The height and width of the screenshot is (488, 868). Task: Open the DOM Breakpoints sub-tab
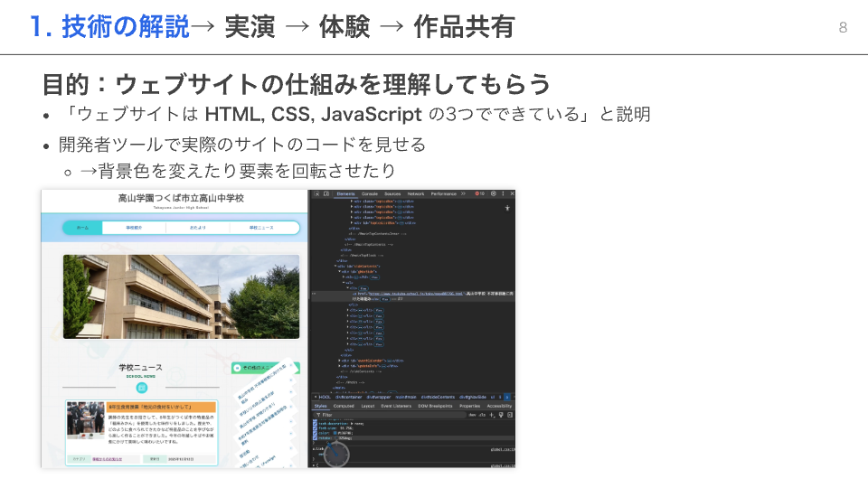435,406
